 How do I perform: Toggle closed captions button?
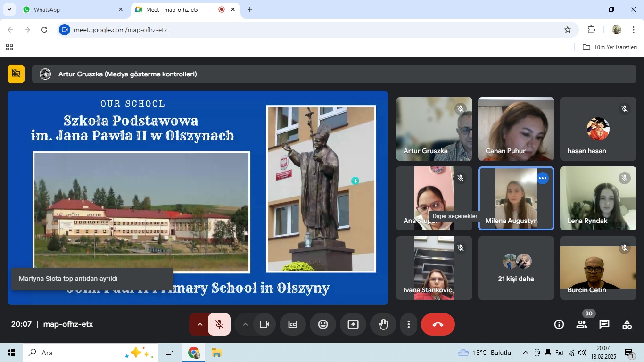(293, 324)
